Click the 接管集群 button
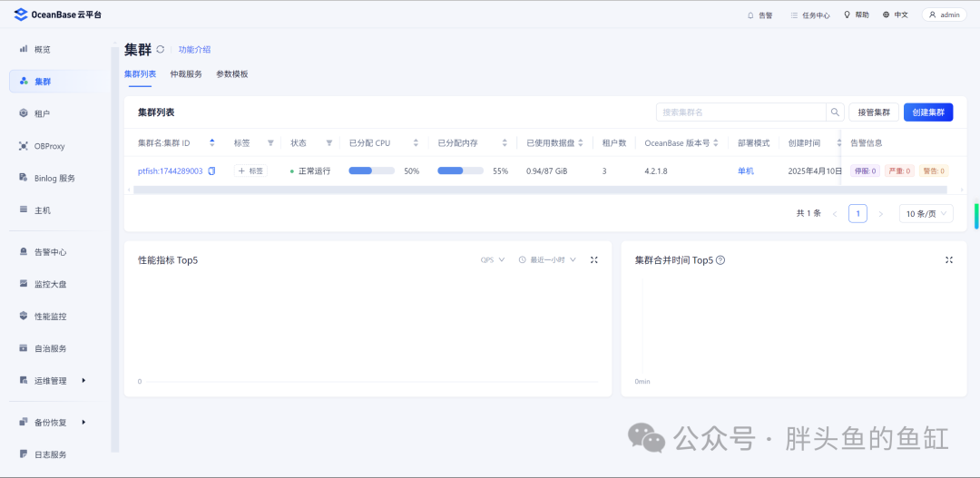Screen dimensions: 980x478 pos(874,112)
